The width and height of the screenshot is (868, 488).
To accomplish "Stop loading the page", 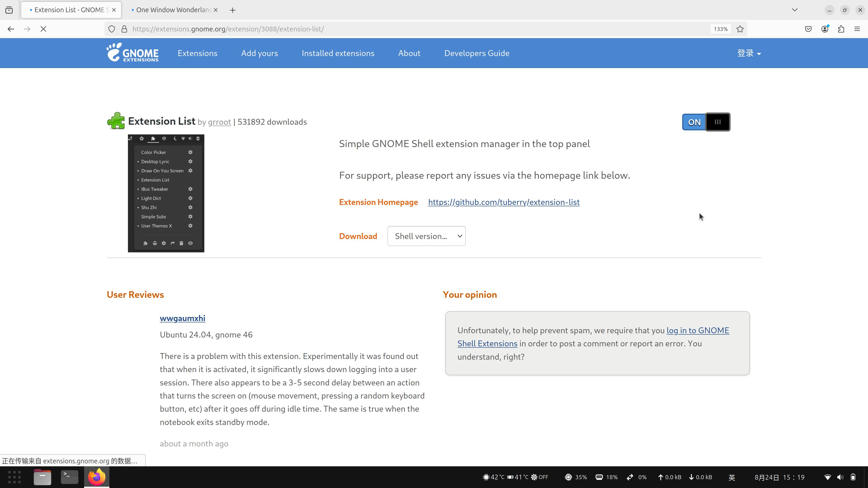I will pos(43,29).
